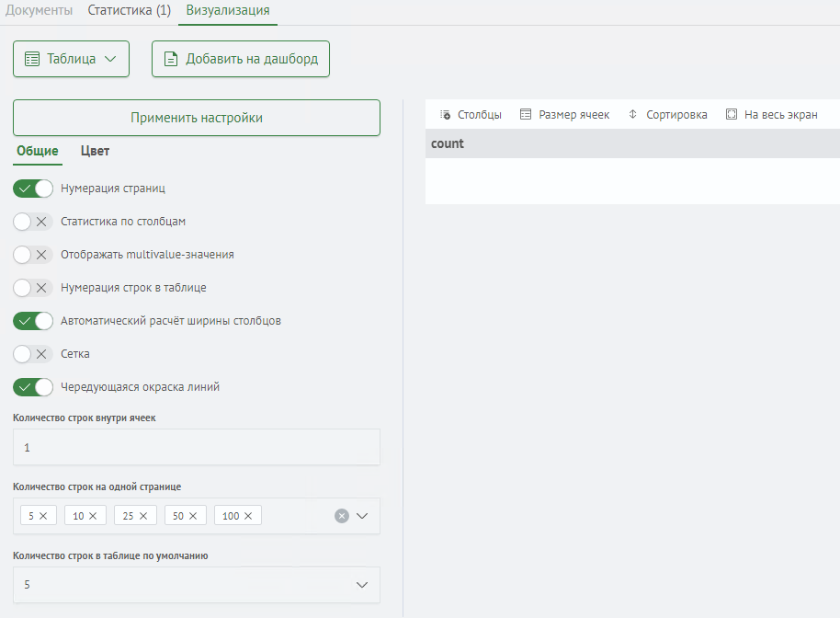Disable the Нумерация страниц toggle
Viewport: 840px width, 618px height.
tap(33, 189)
